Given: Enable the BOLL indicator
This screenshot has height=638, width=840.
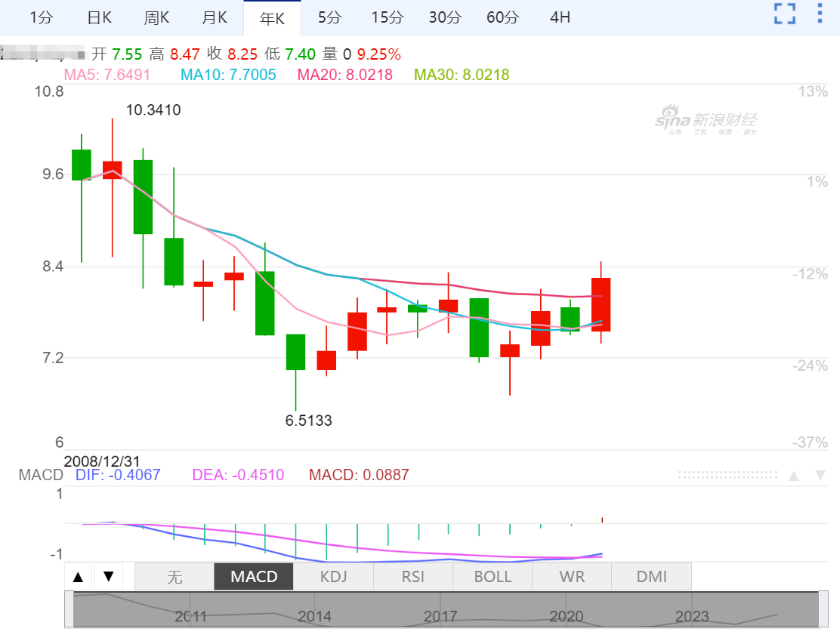Looking at the screenshot, I should [x=493, y=577].
